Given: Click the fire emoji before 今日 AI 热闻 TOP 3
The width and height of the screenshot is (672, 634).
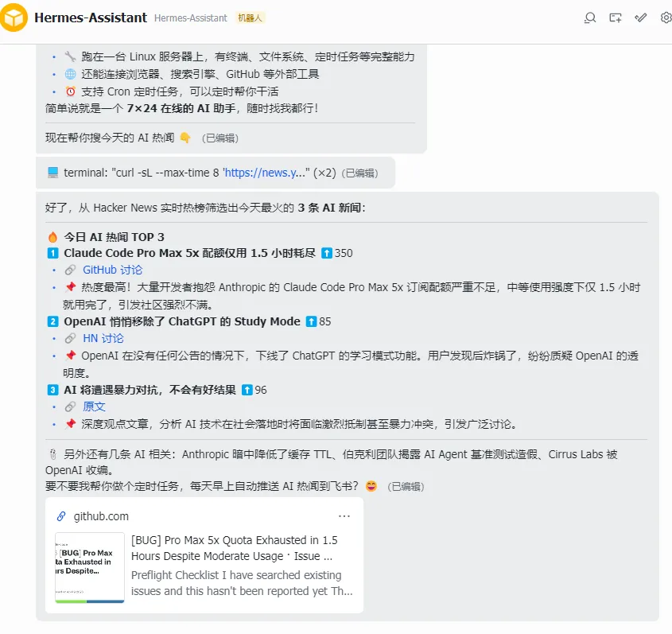Looking at the screenshot, I should click(x=52, y=237).
